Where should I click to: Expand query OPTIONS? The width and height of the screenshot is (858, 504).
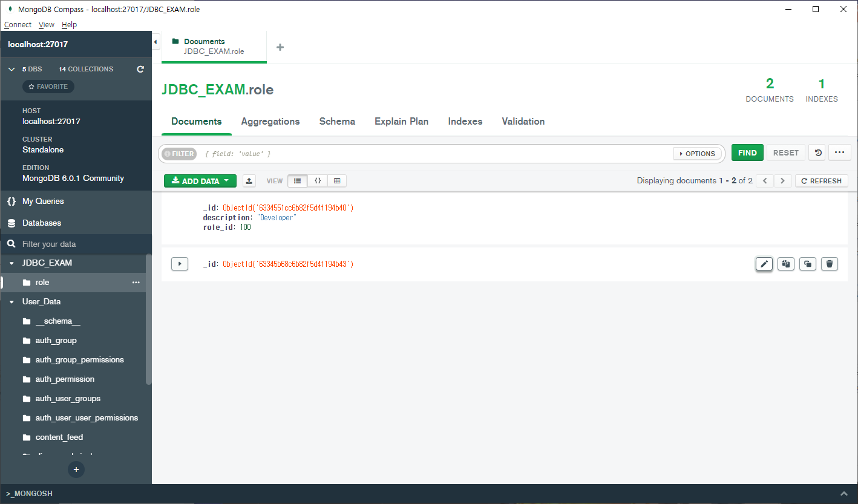(x=697, y=154)
